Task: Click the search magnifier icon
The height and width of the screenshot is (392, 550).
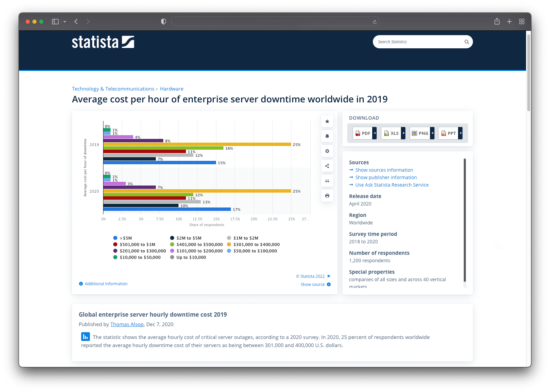Action: point(467,42)
